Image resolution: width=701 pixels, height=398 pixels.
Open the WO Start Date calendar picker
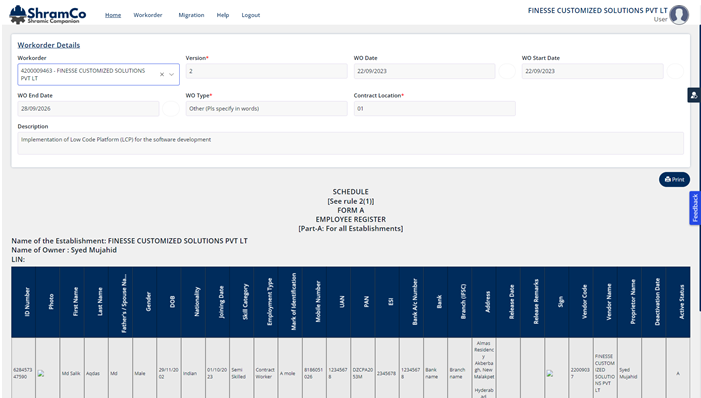coord(675,71)
